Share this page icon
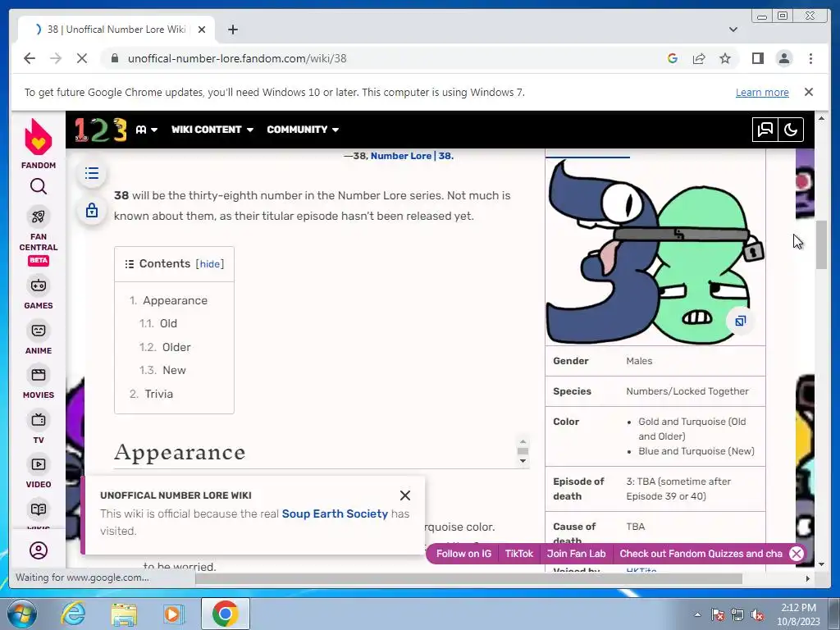This screenshot has height=630, width=840. pyautogui.click(x=699, y=58)
